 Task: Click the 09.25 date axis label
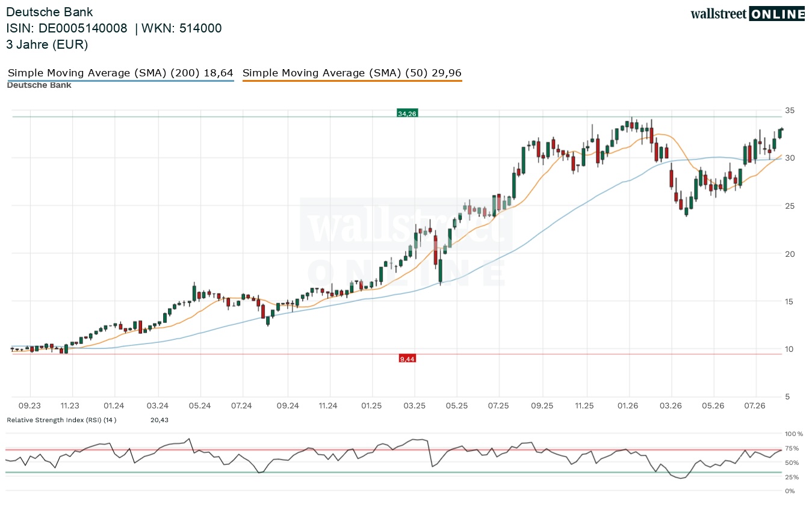542,406
